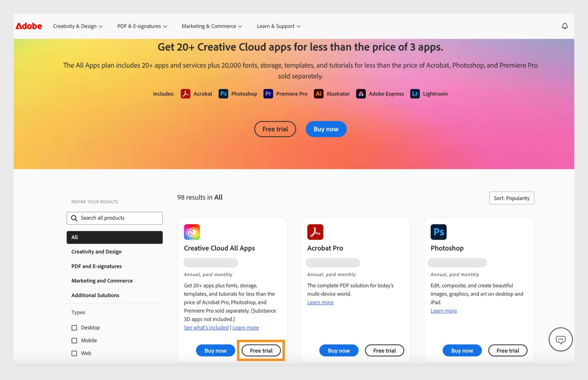Click Free trial for Creative Cloud All Apps
This screenshot has width=588, height=380.
(x=261, y=350)
